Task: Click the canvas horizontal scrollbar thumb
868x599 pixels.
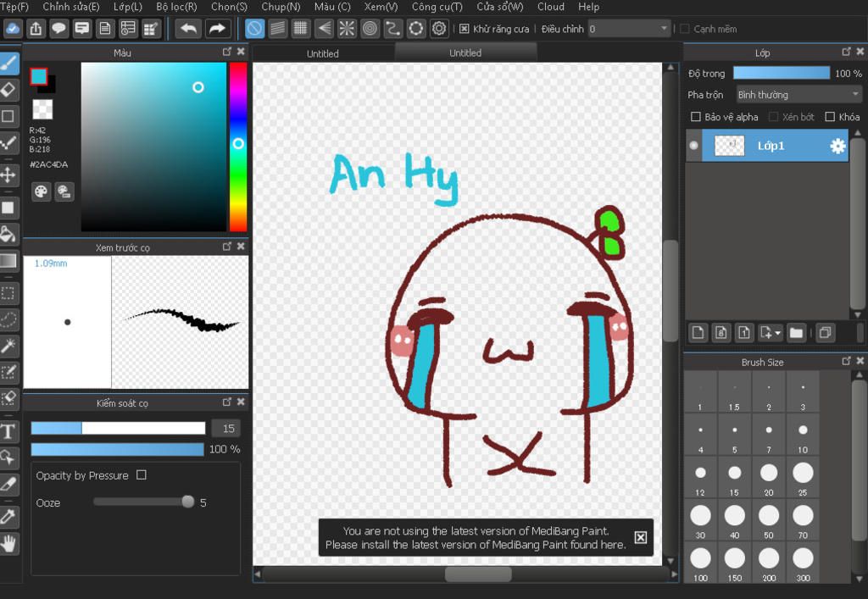Action: [x=478, y=574]
